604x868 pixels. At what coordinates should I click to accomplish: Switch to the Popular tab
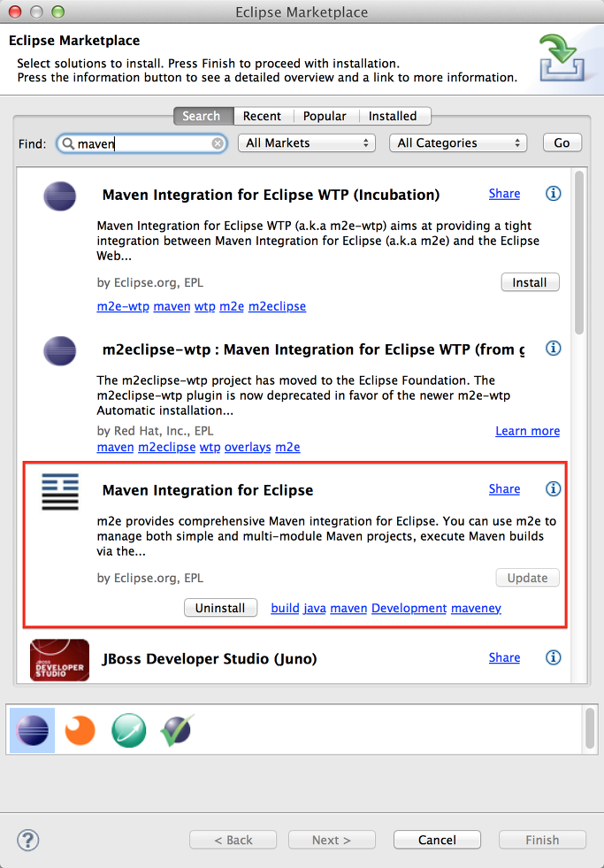pos(325,116)
